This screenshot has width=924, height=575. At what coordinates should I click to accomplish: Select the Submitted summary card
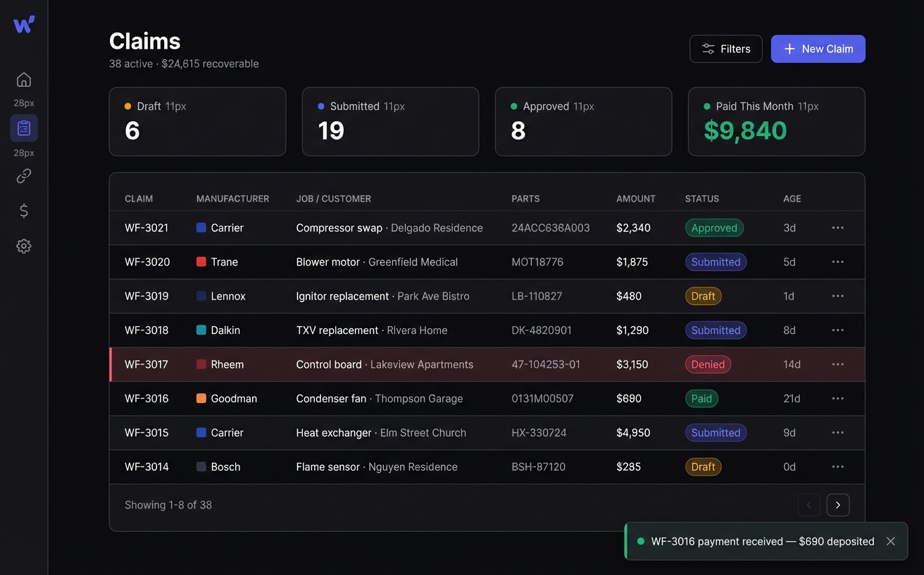pos(390,121)
